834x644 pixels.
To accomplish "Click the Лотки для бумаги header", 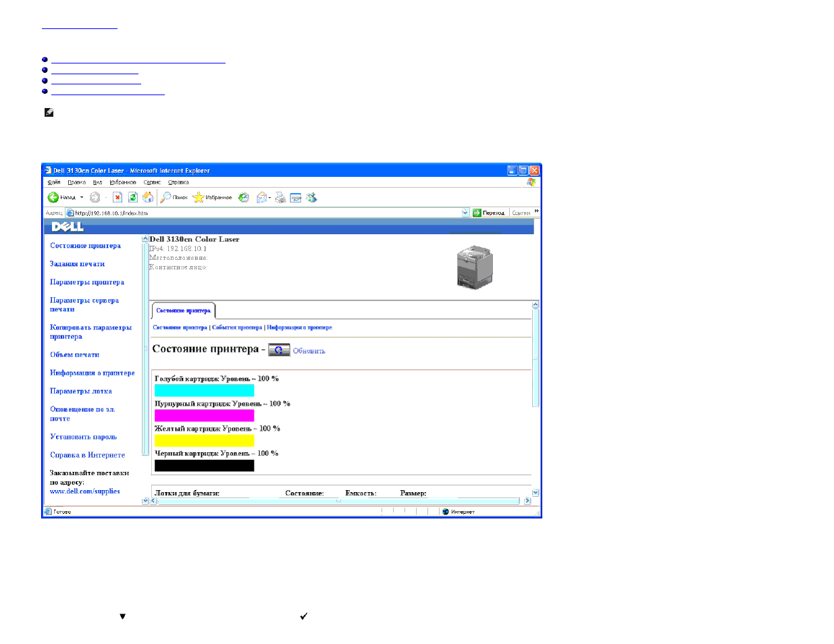I will [187, 493].
